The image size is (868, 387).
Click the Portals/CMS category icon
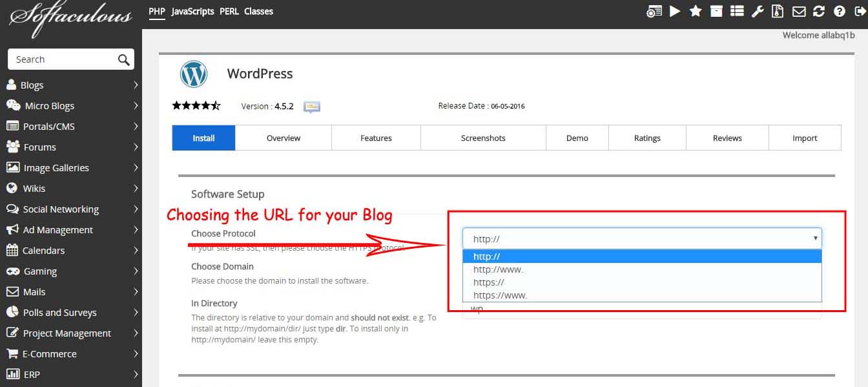[x=12, y=126]
